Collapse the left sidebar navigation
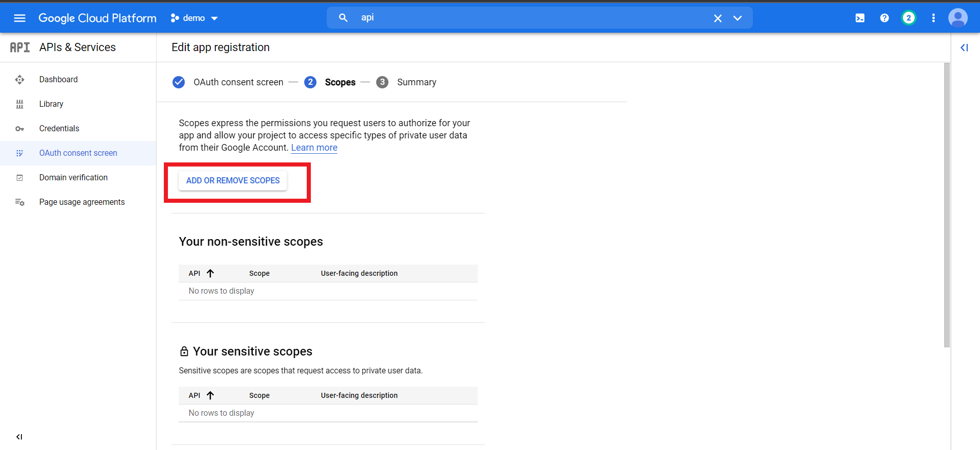Image resolution: width=980 pixels, height=450 pixels. click(19, 437)
